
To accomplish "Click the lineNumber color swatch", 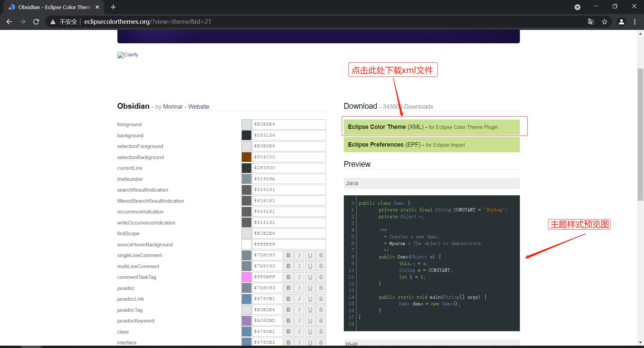I will click(247, 179).
